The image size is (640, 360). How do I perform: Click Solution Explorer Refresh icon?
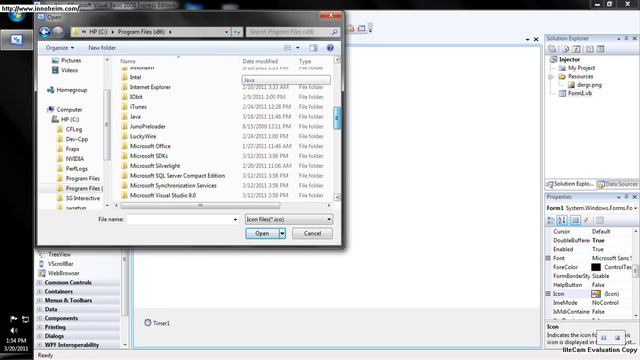576,49
